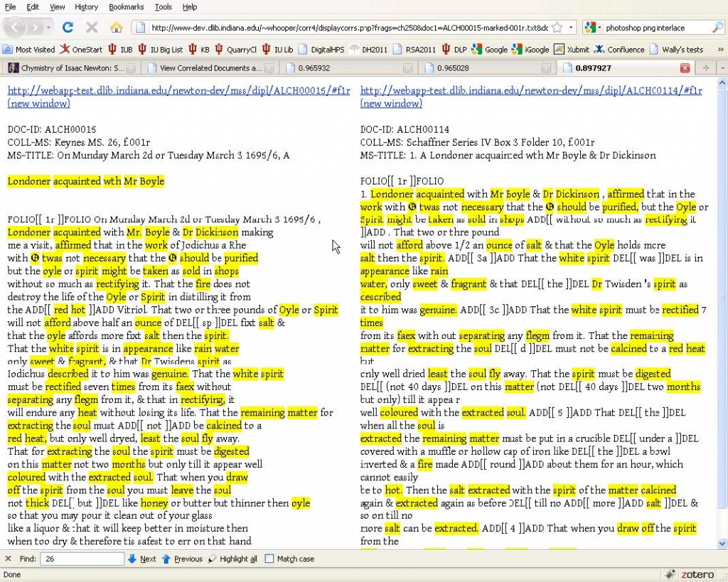This screenshot has height=582, width=728.
Task: Close the 0.897927 tab
Action: click(685, 68)
